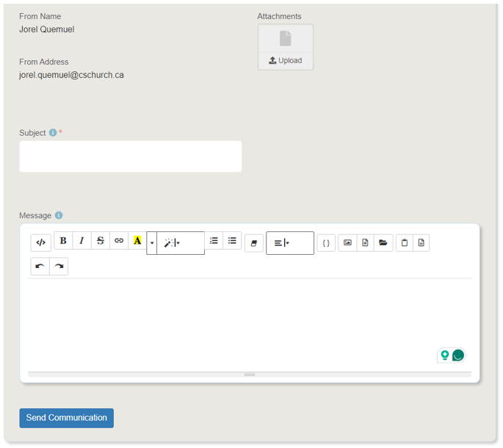Viewport: 503px width, 448px height.
Task: Insert a hyperlink using link icon
Action: click(x=119, y=241)
